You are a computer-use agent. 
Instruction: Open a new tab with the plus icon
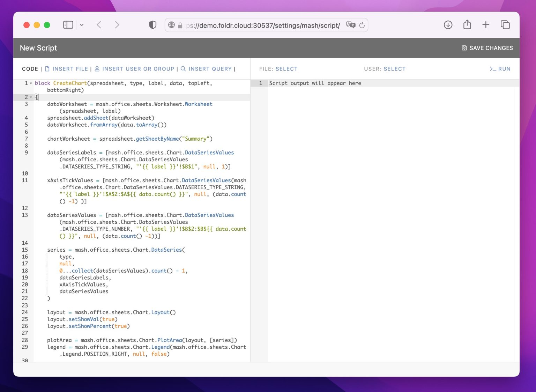coord(486,25)
